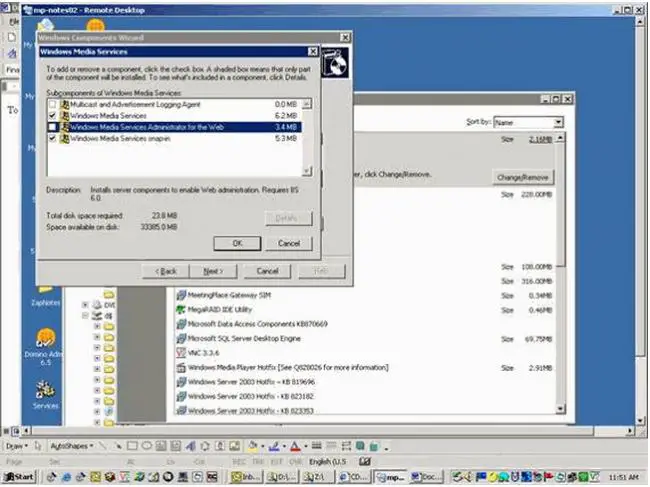The image size is (650, 487).
Task: Click the Change/Remove button
Action: pyautogui.click(x=523, y=177)
